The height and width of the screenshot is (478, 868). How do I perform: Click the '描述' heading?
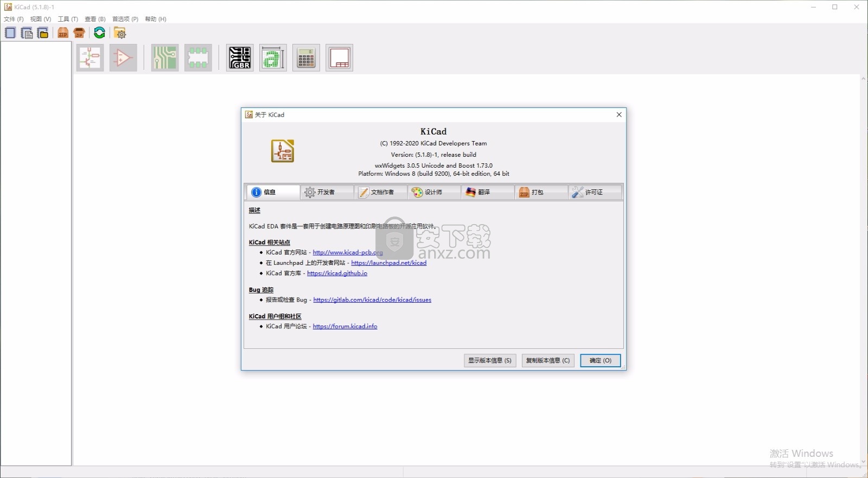click(254, 211)
